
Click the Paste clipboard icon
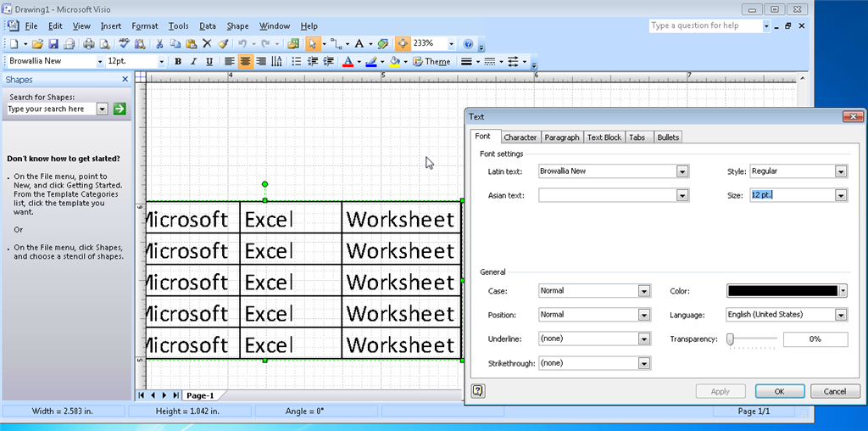pyautogui.click(x=192, y=44)
